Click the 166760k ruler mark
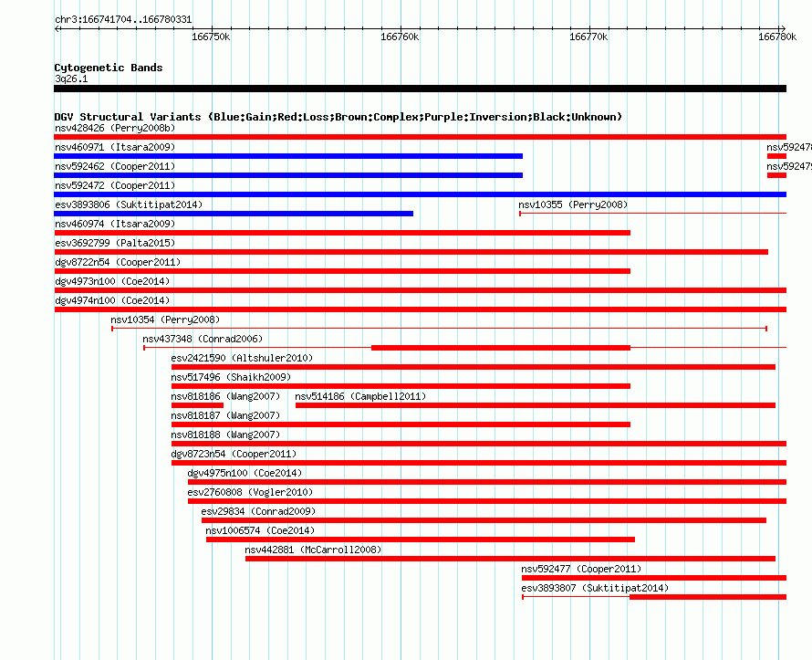The height and width of the screenshot is (660, 812). pyautogui.click(x=400, y=37)
